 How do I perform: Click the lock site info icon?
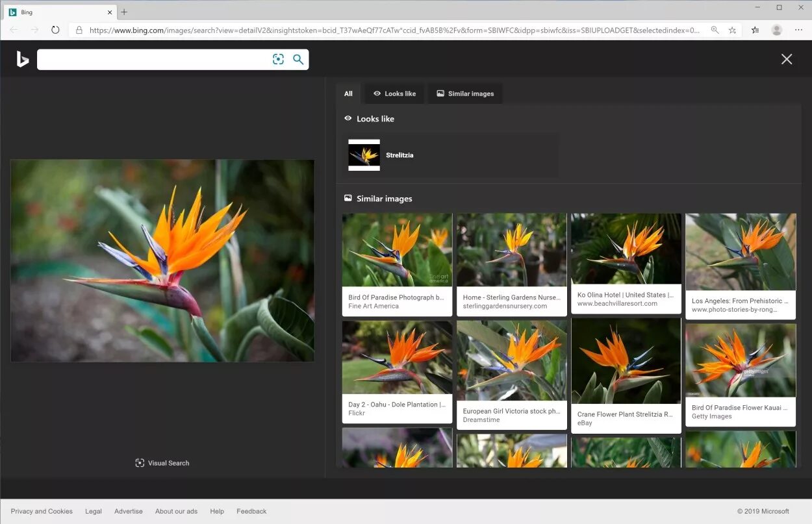(x=79, y=30)
